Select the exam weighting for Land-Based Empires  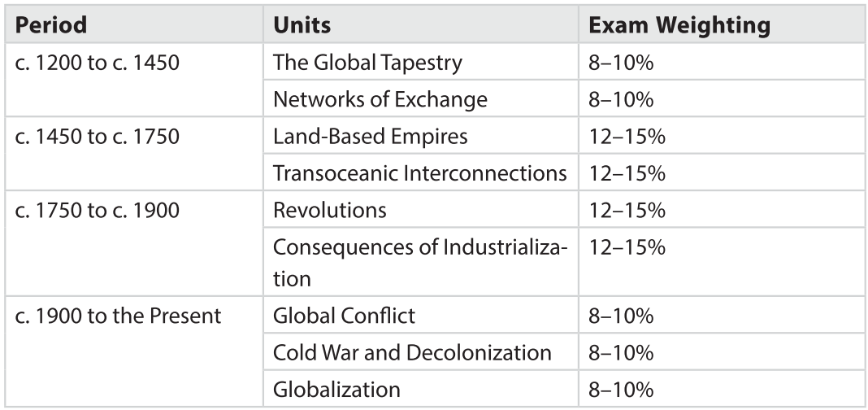pyautogui.click(x=627, y=137)
